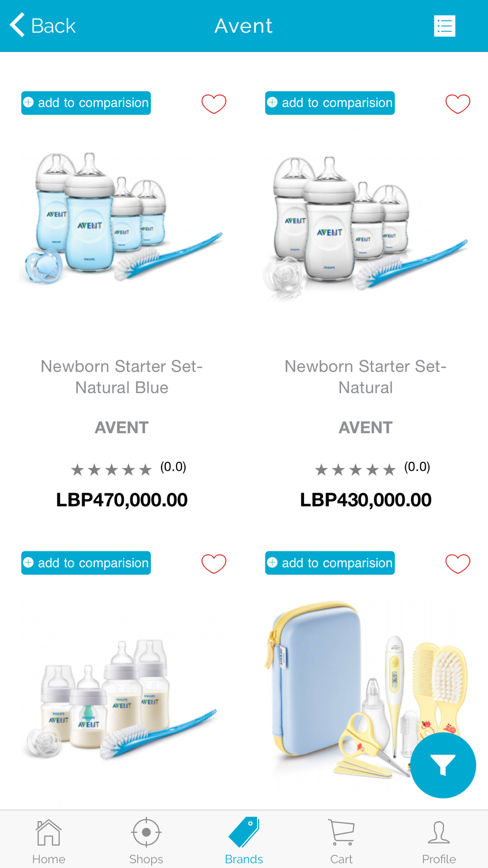
Task: Toggle heart on the baby care kit product
Action: (x=458, y=563)
